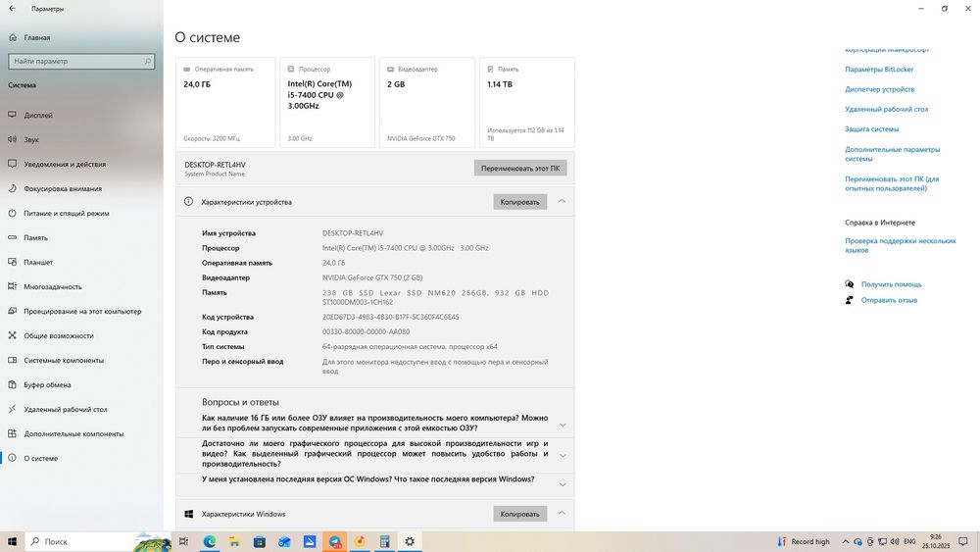
Task: Open Проверка поддержки нескольких языков link
Action: [901, 245]
